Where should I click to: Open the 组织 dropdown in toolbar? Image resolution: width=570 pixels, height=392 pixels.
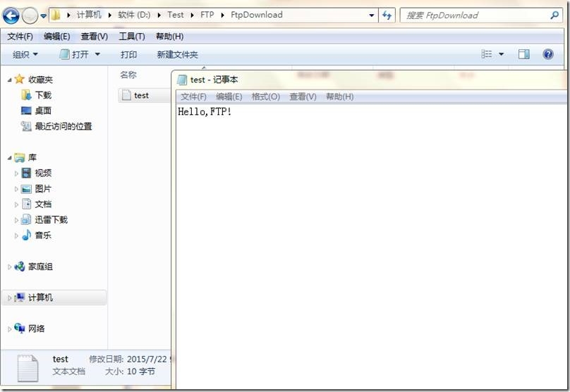pos(25,54)
